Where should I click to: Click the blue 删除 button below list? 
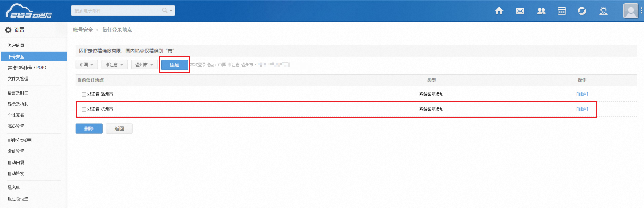coord(89,129)
